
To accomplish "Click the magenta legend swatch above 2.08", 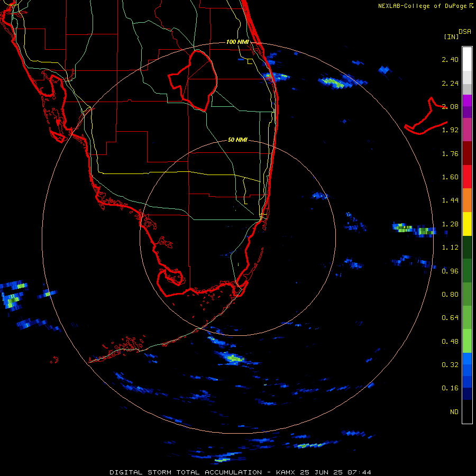I will click(467, 100).
